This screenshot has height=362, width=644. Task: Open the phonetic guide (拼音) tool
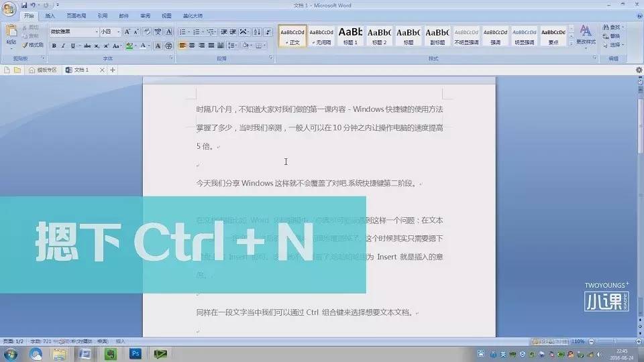coord(158,32)
